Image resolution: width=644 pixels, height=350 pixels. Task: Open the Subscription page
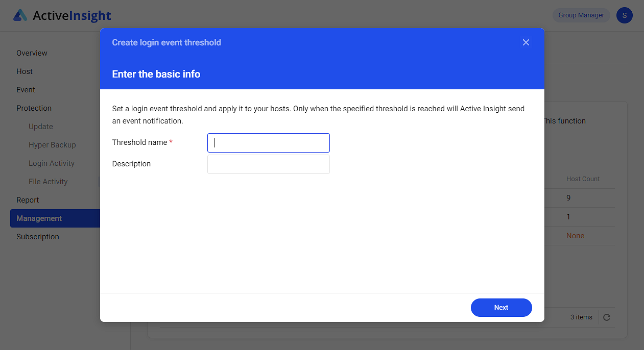click(37, 236)
